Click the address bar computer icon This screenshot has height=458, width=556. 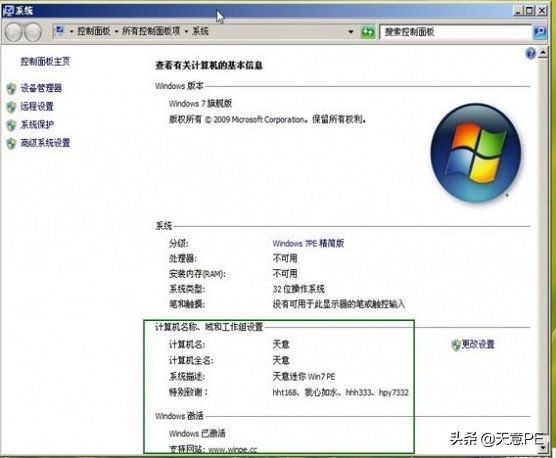(60, 31)
